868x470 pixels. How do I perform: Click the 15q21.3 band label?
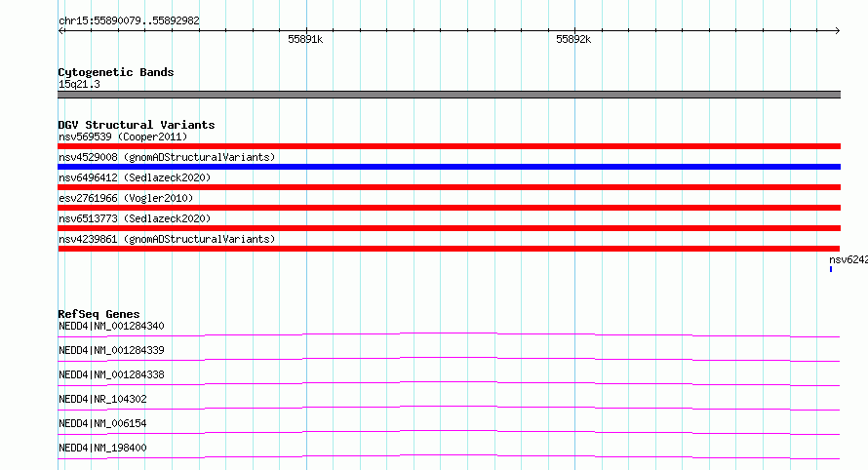[79, 84]
